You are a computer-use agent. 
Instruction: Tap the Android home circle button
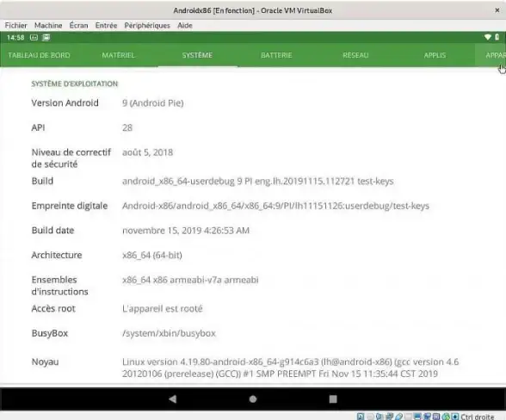pyautogui.click(x=253, y=399)
